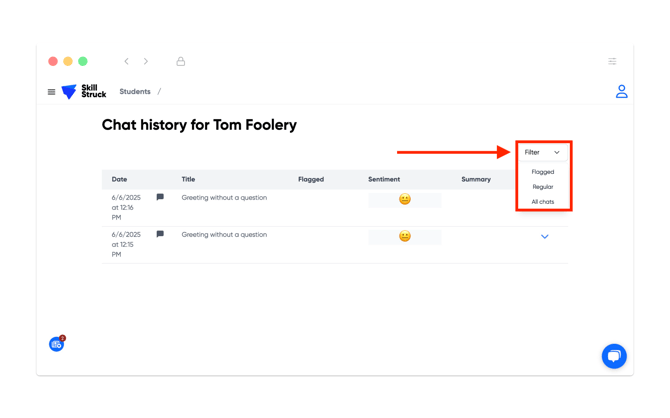The height and width of the screenshot is (418, 670).
Task: Open the hamburger navigation menu
Action: 51,92
